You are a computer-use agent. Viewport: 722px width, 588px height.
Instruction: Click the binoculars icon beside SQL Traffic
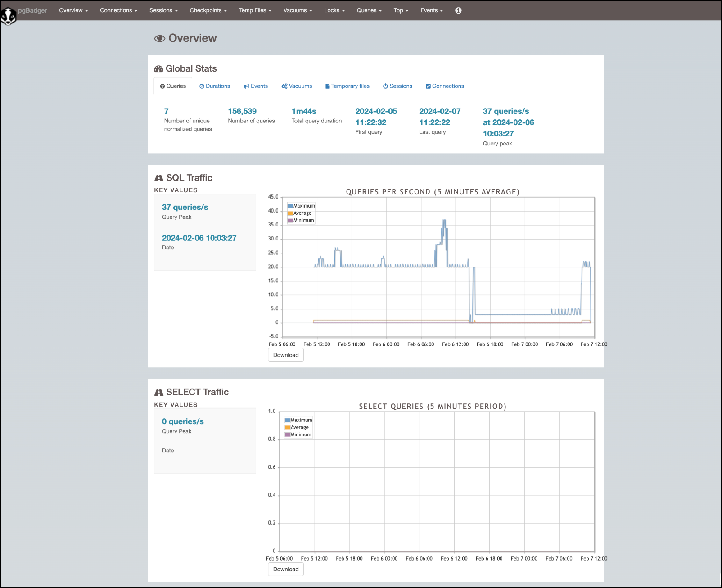click(159, 178)
